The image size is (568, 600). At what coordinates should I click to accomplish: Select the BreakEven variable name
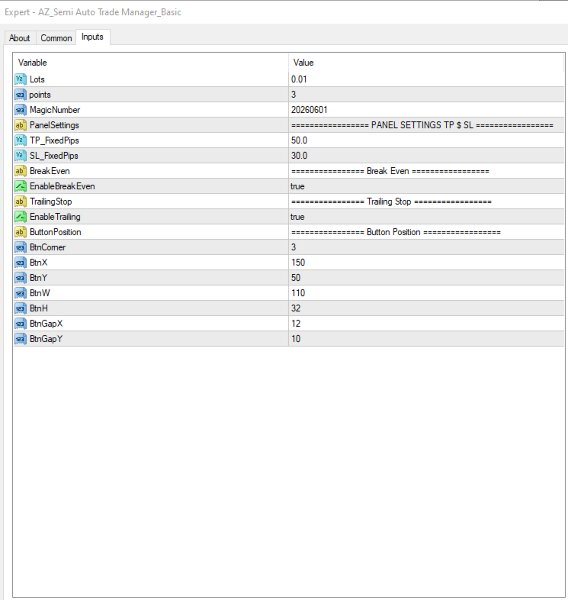(50, 171)
